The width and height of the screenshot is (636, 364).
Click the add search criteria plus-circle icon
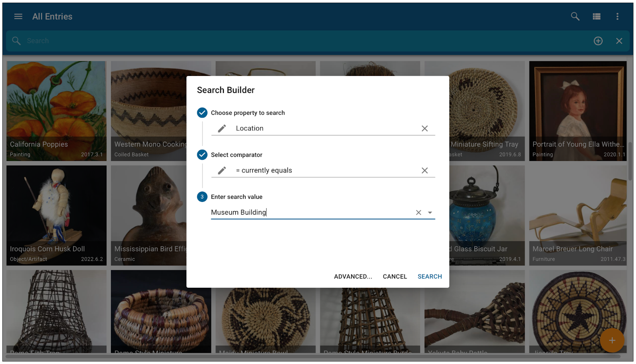598,41
